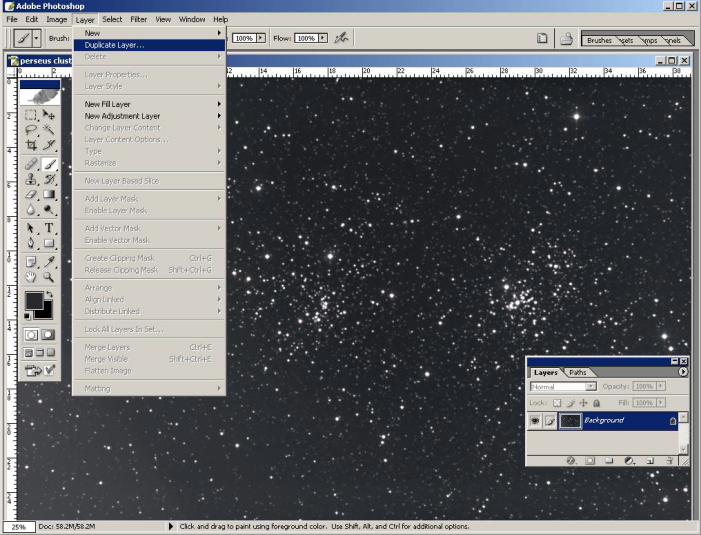
Task: Switch to the Paths tab
Action: [x=578, y=372]
